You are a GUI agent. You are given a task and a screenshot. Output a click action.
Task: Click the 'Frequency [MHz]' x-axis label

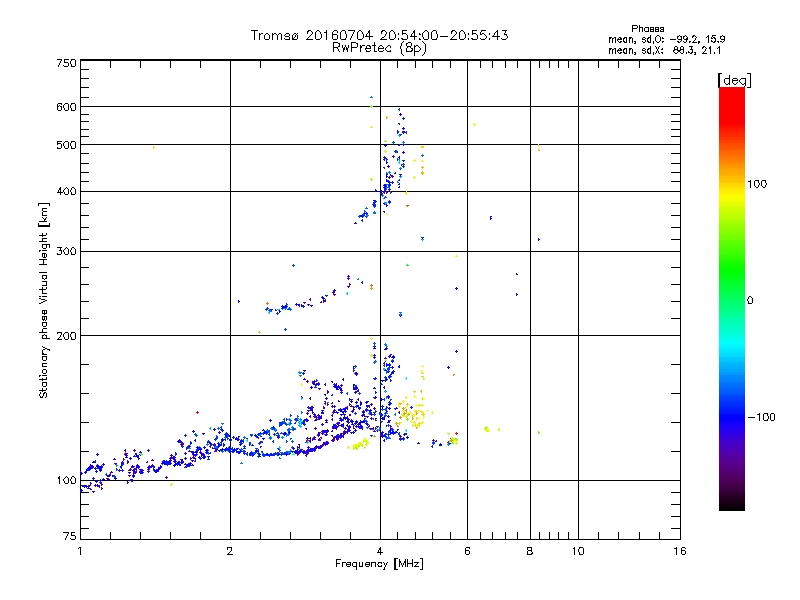point(379,564)
